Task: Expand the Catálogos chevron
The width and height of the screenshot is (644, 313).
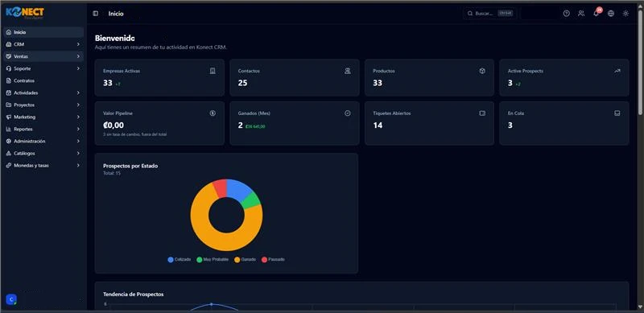Action: pos(78,153)
